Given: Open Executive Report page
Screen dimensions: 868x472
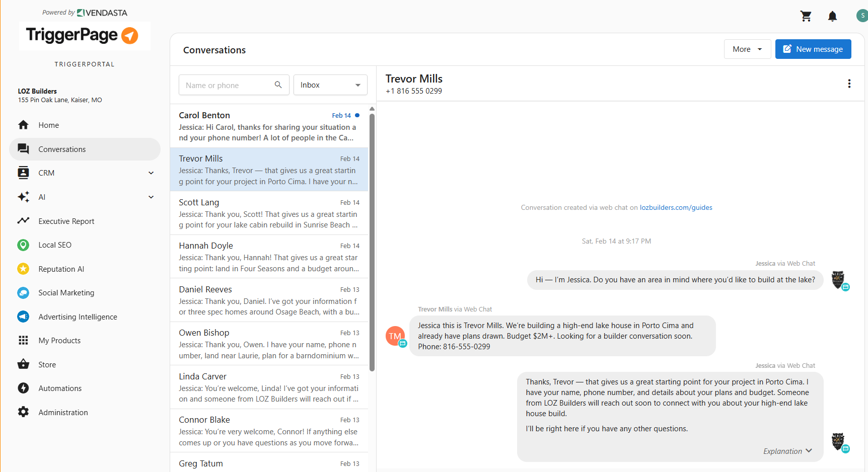Looking at the screenshot, I should [x=85, y=221].
